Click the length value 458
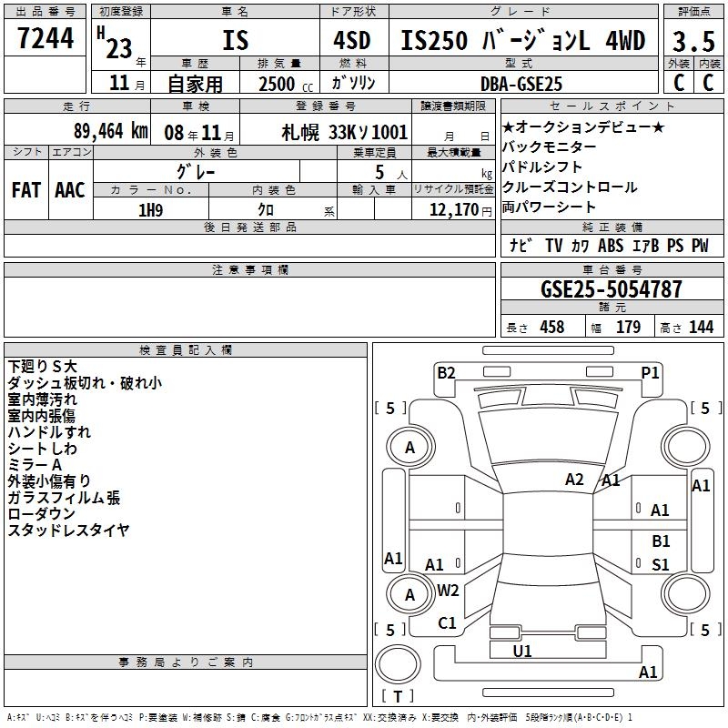The image size is (728, 728). click(552, 327)
